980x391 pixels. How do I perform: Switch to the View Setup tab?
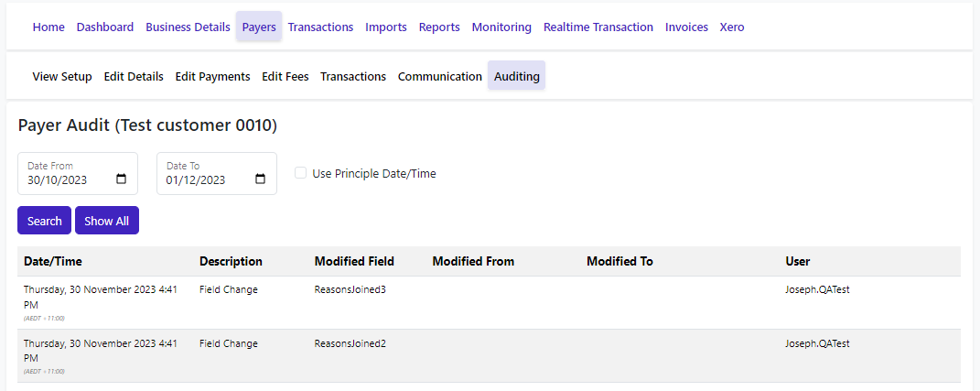coord(62,77)
